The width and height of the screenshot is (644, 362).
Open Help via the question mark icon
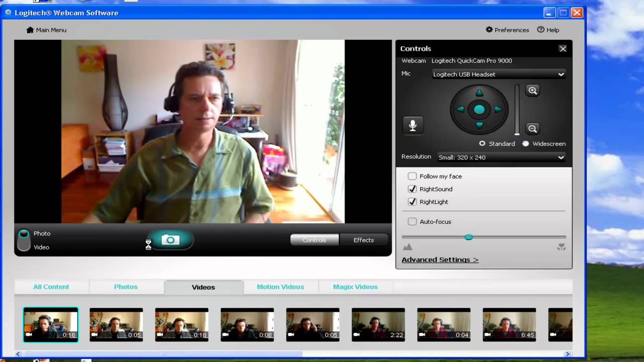pyautogui.click(x=541, y=30)
